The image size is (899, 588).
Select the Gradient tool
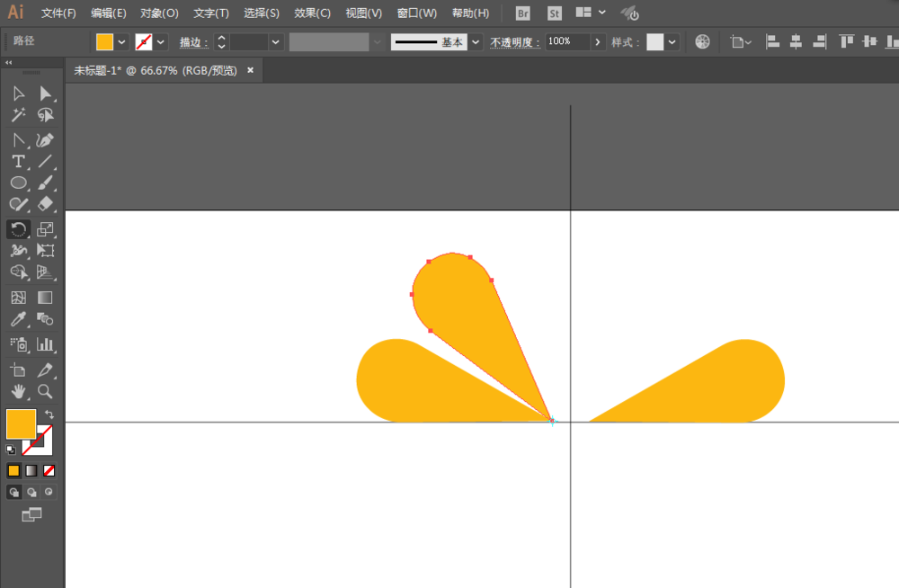tap(45, 298)
